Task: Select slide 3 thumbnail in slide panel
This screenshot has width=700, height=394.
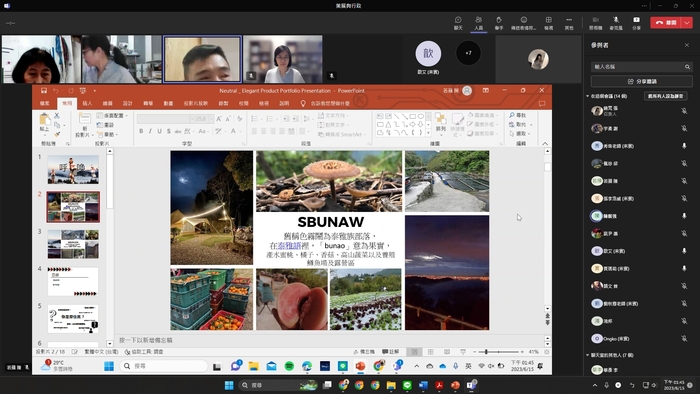Action: pyautogui.click(x=73, y=244)
